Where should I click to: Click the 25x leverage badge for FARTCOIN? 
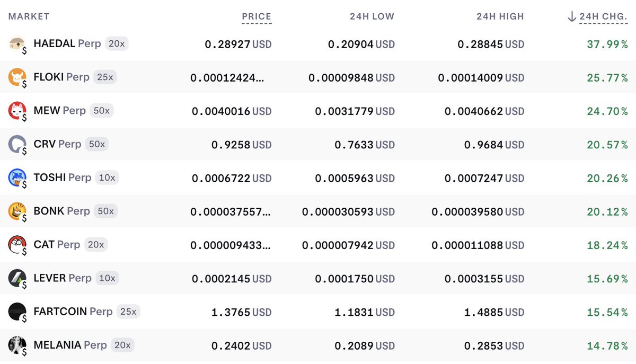128,312
